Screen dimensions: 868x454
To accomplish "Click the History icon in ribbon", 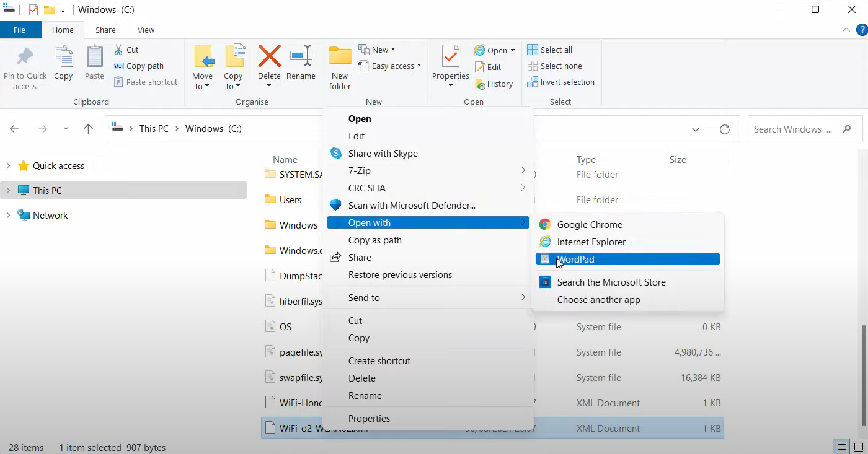I will coord(480,84).
